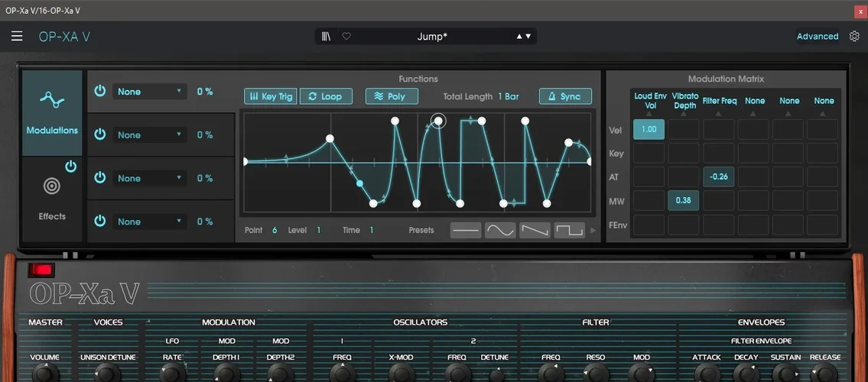Switch to the Modulations tab
The image size is (868, 382).
click(x=52, y=113)
